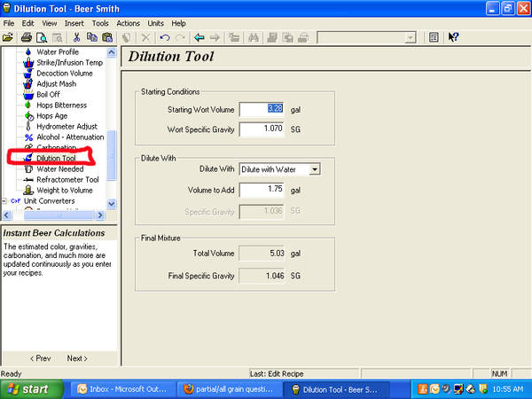Click the Final Specific Gravity 1.046 value

pos(262,276)
